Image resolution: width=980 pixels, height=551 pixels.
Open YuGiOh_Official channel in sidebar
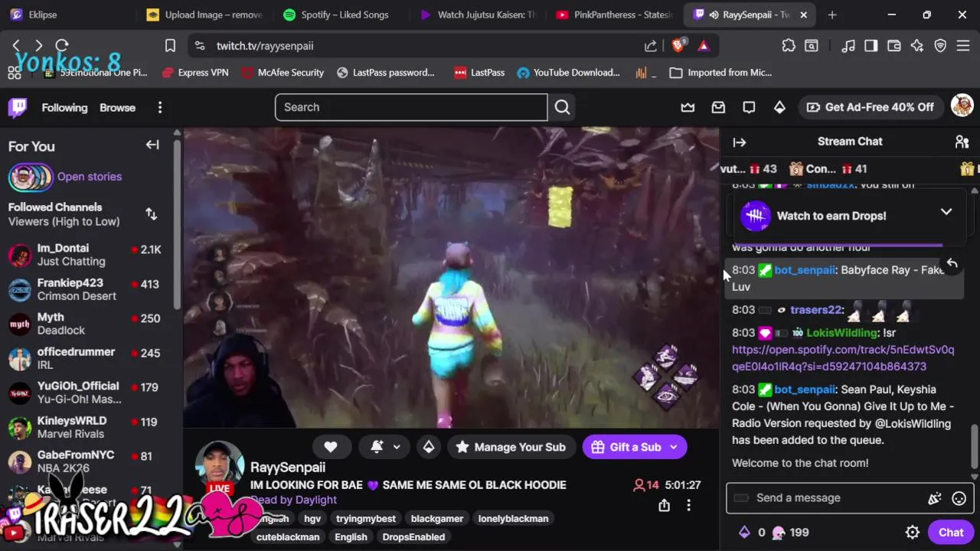pyautogui.click(x=91, y=393)
